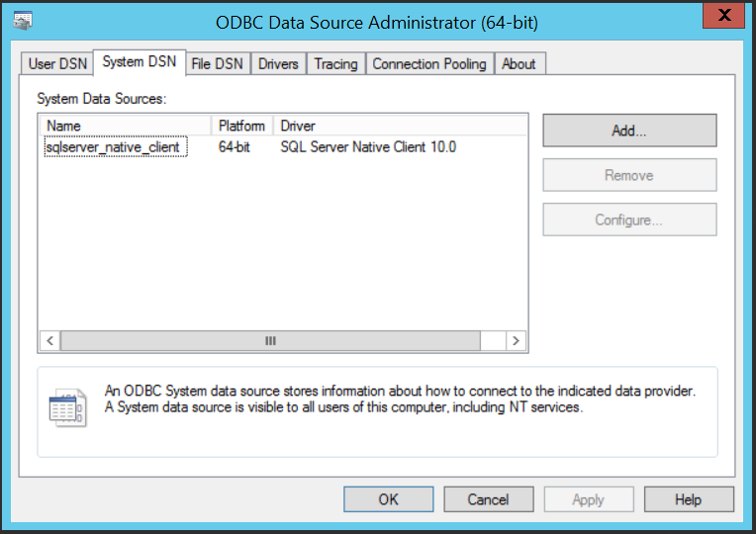Show the About tab
Viewport: 756px width, 534px height.
519,63
